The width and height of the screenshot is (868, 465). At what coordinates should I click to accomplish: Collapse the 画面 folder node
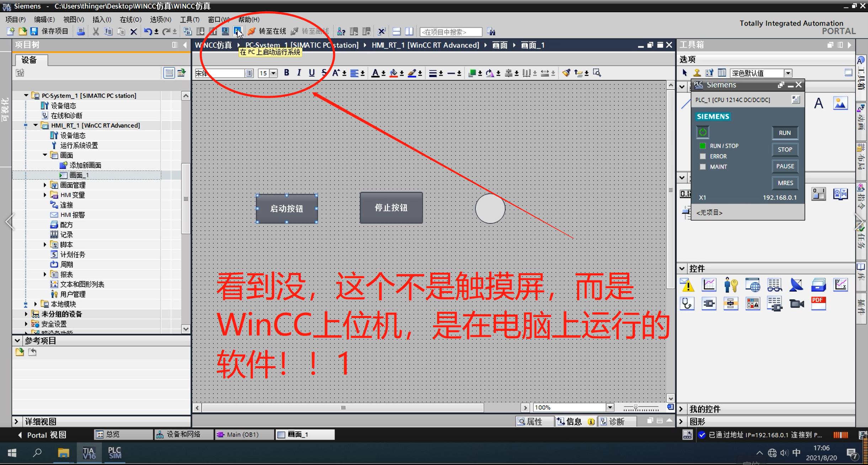(45, 155)
